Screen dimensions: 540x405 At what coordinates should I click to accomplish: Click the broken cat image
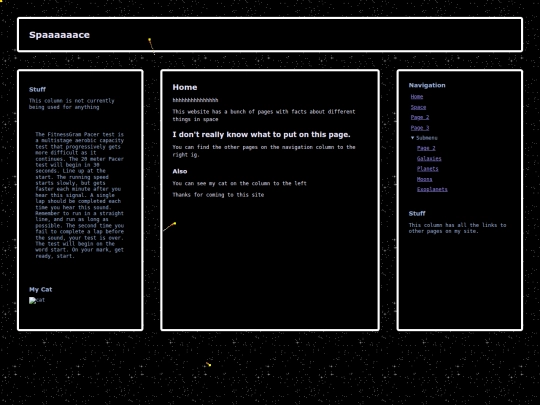tap(37, 300)
